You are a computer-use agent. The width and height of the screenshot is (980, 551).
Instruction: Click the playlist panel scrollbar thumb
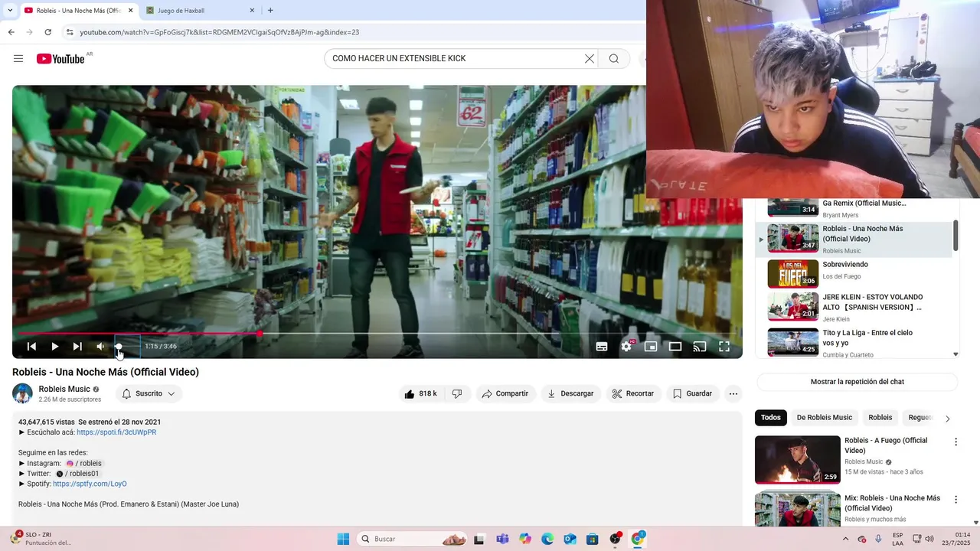pyautogui.click(x=955, y=235)
